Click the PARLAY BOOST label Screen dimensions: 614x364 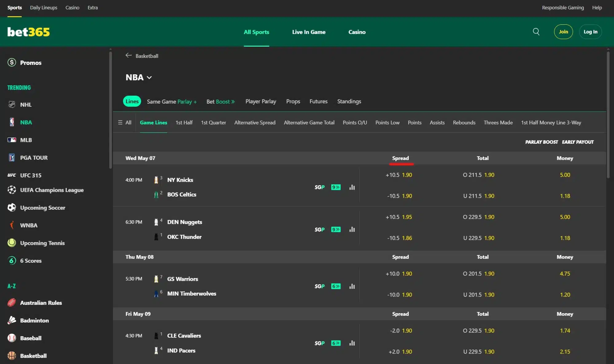pyautogui.click(x=542, y=142)
